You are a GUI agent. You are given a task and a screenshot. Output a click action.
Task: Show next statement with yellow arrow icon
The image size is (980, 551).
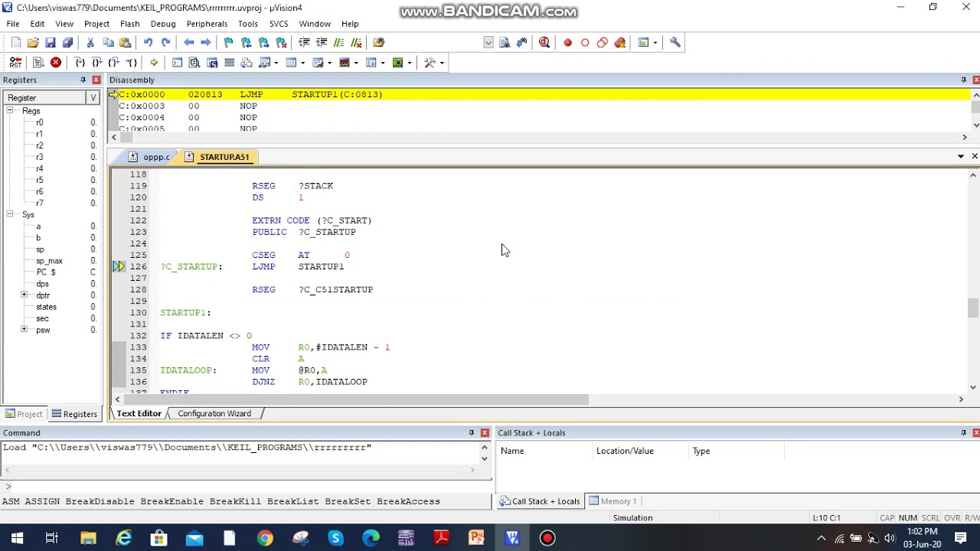tap(154, 63)
